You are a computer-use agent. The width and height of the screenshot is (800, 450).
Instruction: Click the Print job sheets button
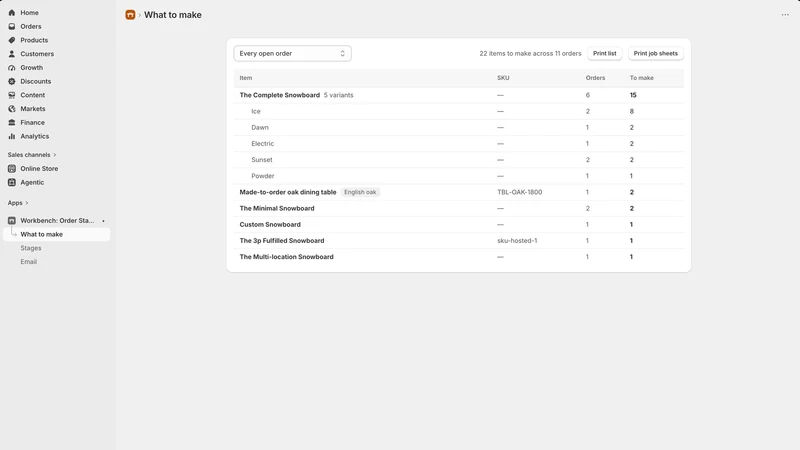pos(656,54)
